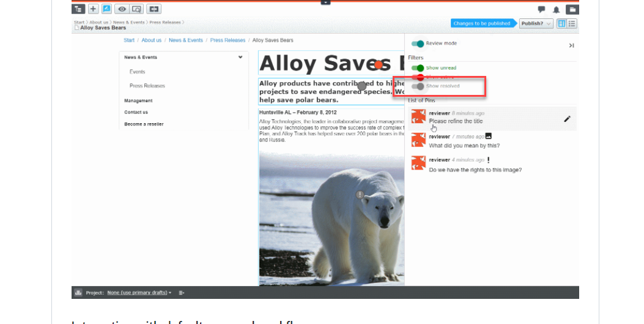The height and width of the screenshot is (324, 644).
Task: Click blue 'Press Releases' page breadcrumb link
Action: click(x=228, y=40)
